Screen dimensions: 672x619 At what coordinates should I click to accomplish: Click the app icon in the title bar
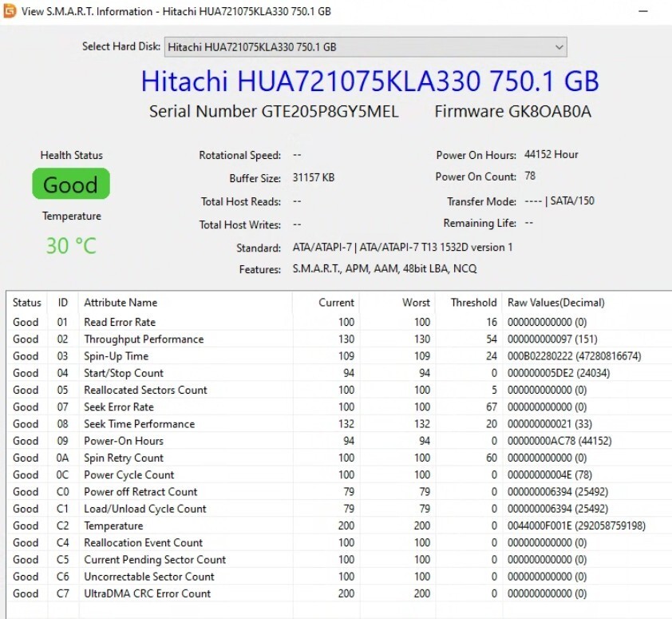[x=10, y=10]
